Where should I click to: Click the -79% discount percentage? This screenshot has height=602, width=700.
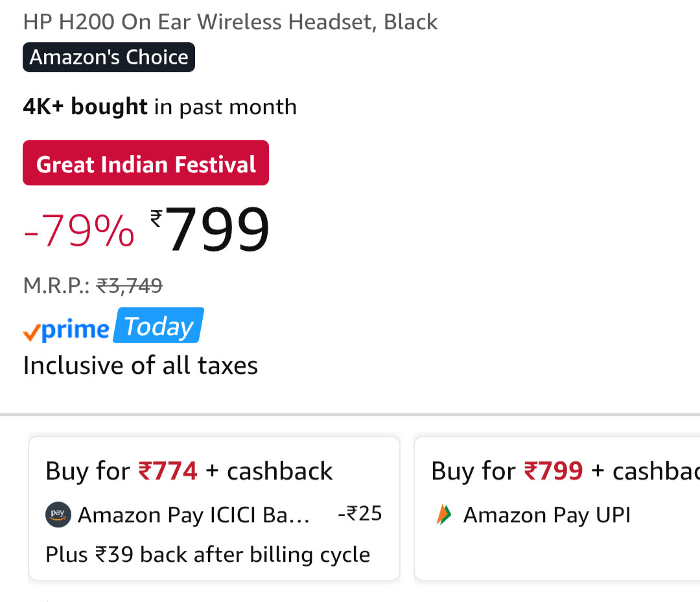pos(79,231)
